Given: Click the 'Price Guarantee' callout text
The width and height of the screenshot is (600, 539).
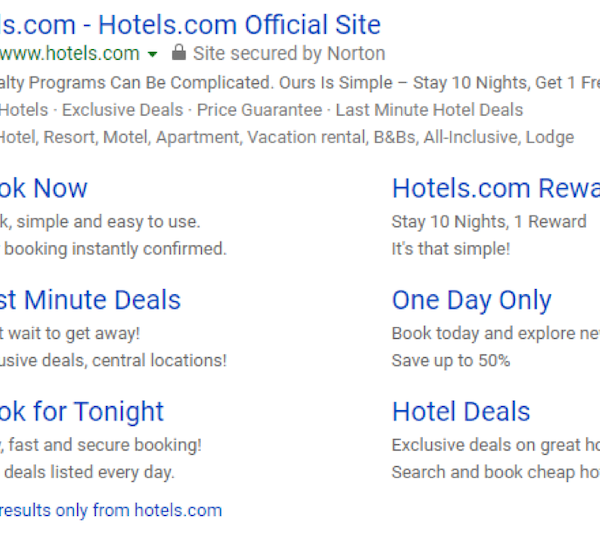Looking at the screenshot, I should [x=260, y=110].
